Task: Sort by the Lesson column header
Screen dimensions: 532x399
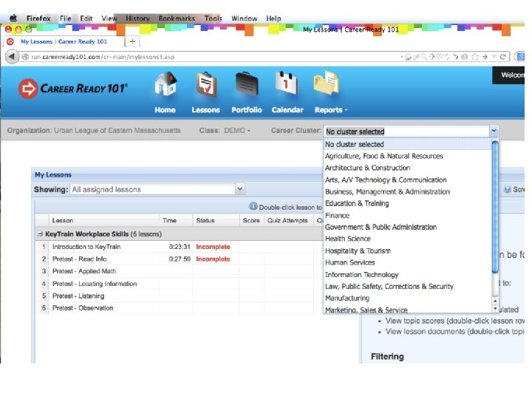Action: tap(104, 220)
